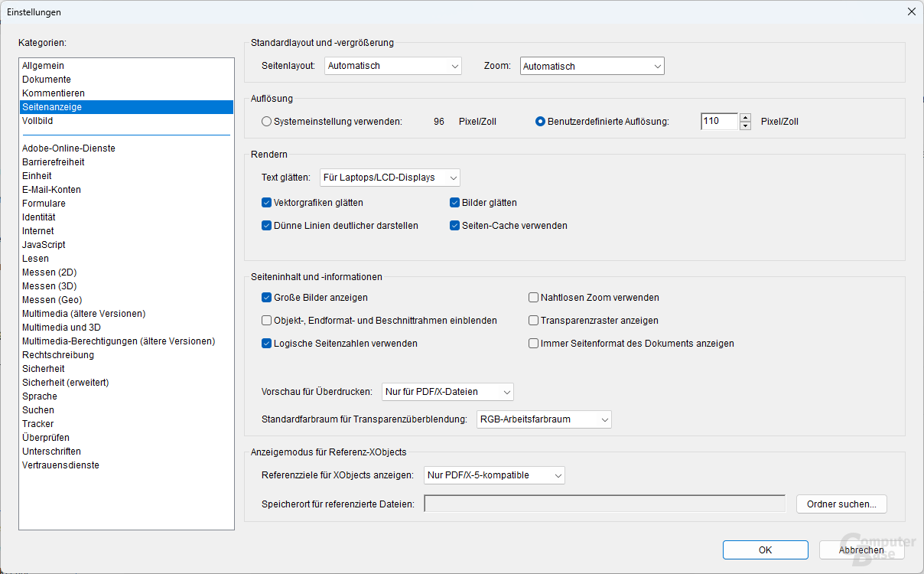Select Messen (3D) category

(x=126, y=286)
